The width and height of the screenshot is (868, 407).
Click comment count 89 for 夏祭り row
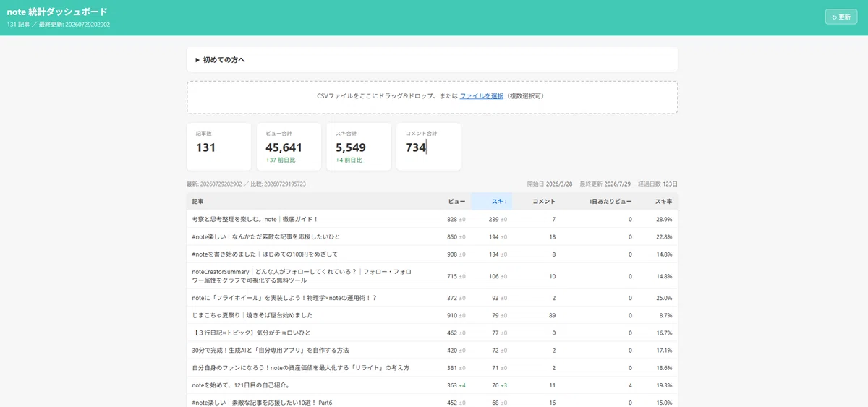click(552, 315)
